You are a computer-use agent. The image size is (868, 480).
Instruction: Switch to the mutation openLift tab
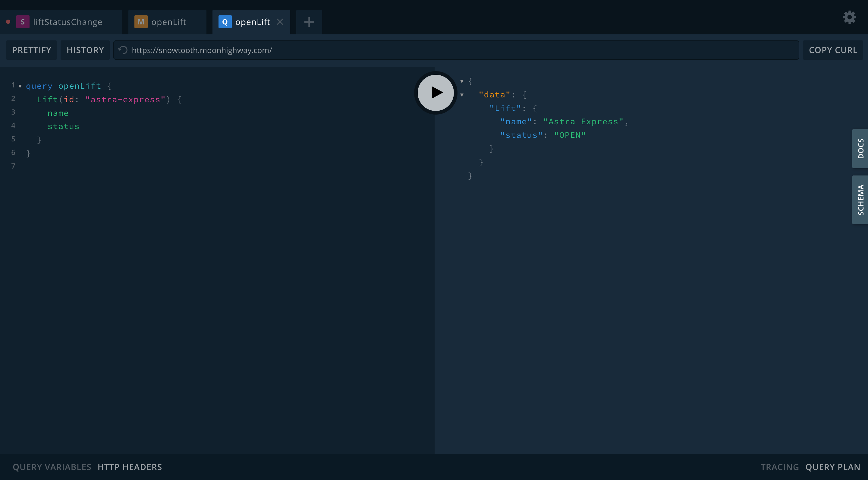[x=168, y=22]
